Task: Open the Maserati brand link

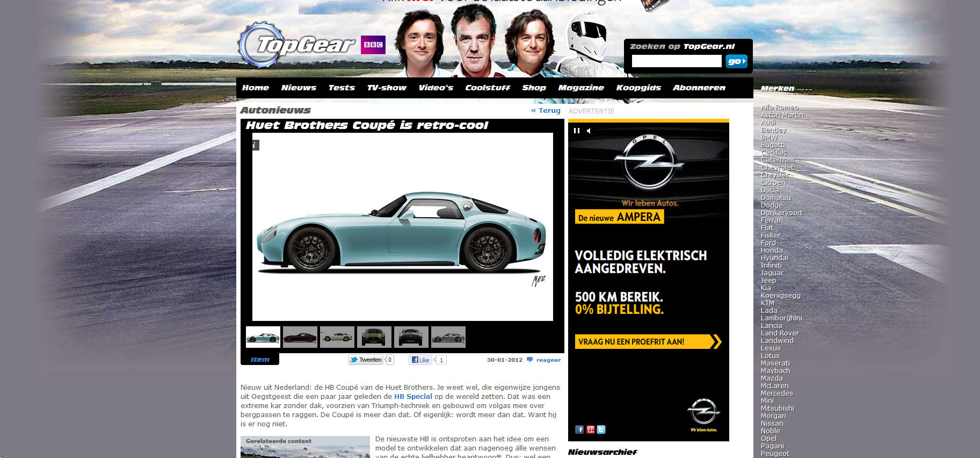Action: (775, 363)
